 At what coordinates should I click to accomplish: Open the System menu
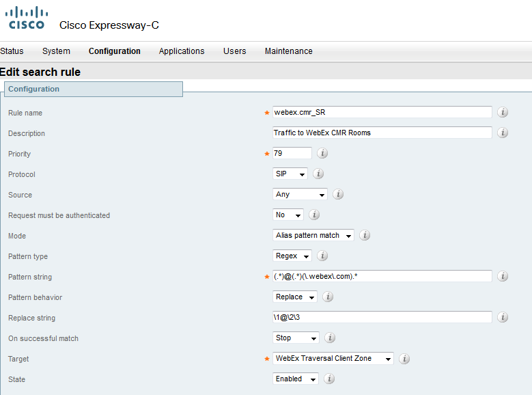pyautogui.click(x=56, y=51)
